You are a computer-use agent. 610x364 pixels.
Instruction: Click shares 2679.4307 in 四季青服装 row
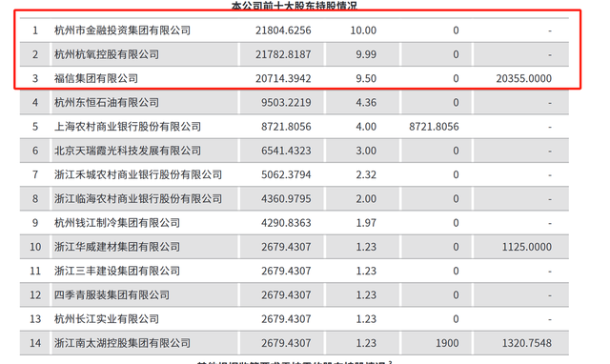(286, 295)
